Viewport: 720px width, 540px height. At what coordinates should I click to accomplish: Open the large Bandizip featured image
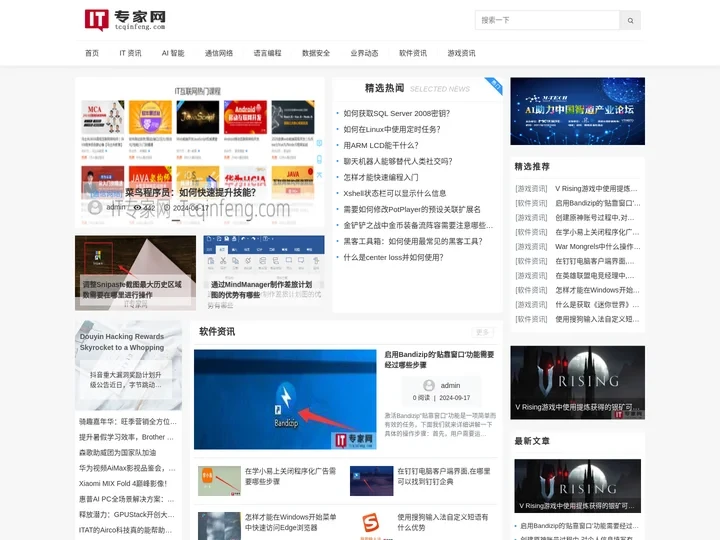point(285,399)
